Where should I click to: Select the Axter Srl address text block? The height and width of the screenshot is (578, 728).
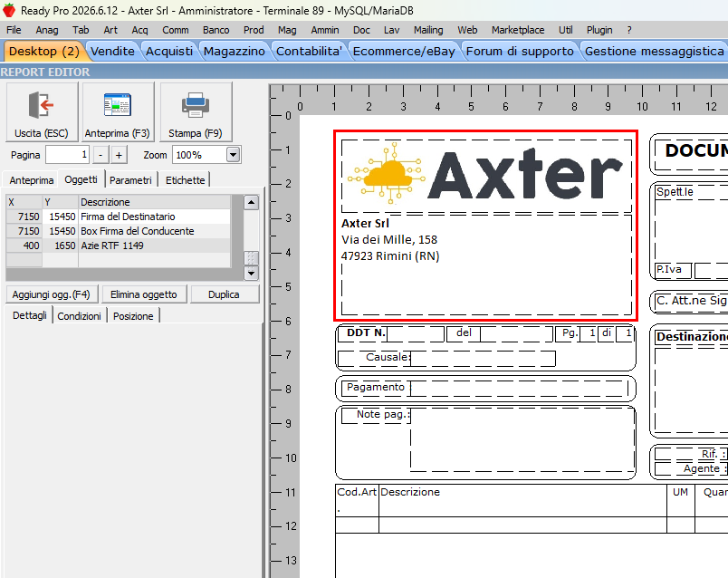(x=486, y=265)
